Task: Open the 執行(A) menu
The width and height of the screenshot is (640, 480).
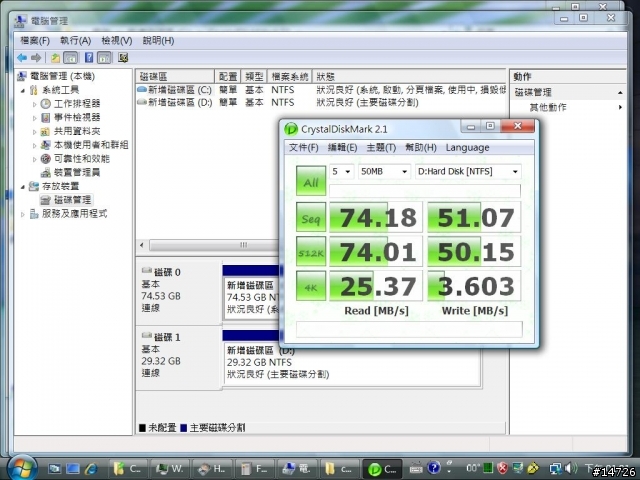Action: pos(76,40)
